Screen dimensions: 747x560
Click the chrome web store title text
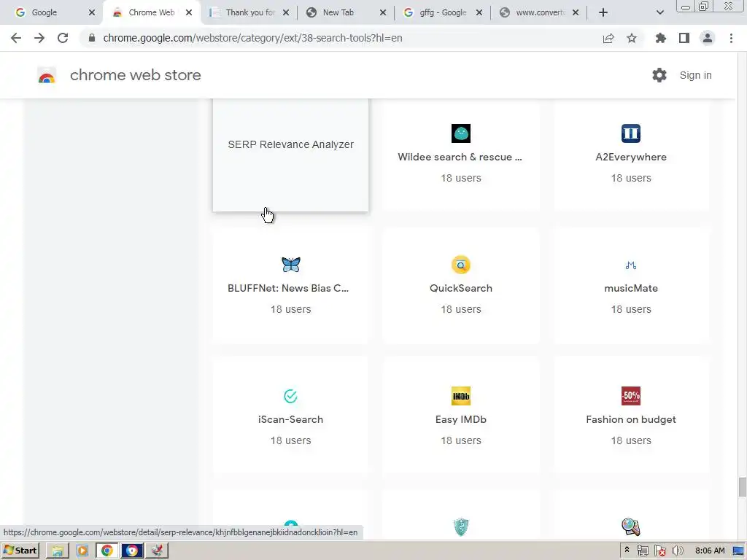point(135,75)
